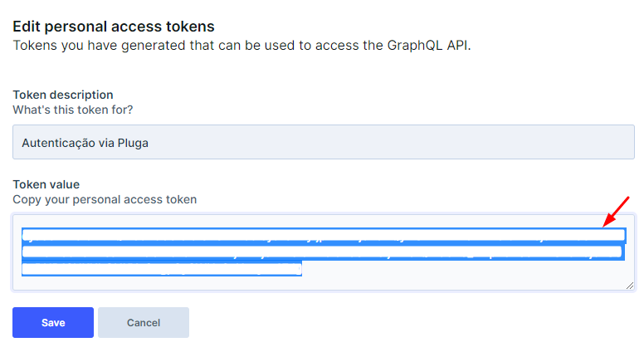644x352 pixels.
Task: Click the Save button
Action: point(53,322)
